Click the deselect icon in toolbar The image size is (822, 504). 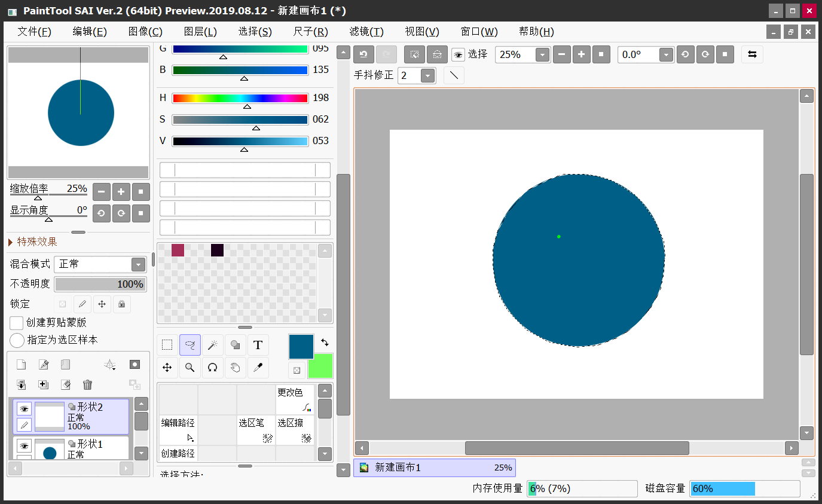414,54
